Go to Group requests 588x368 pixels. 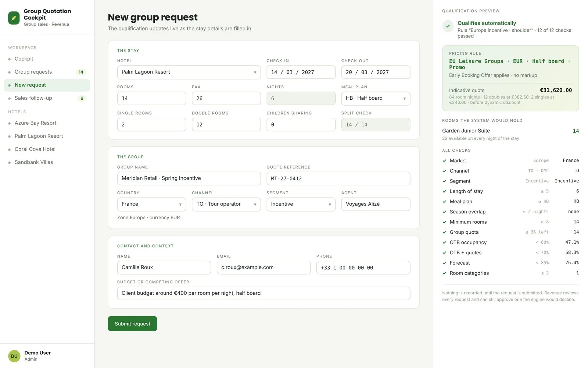[x=47, y=72]
